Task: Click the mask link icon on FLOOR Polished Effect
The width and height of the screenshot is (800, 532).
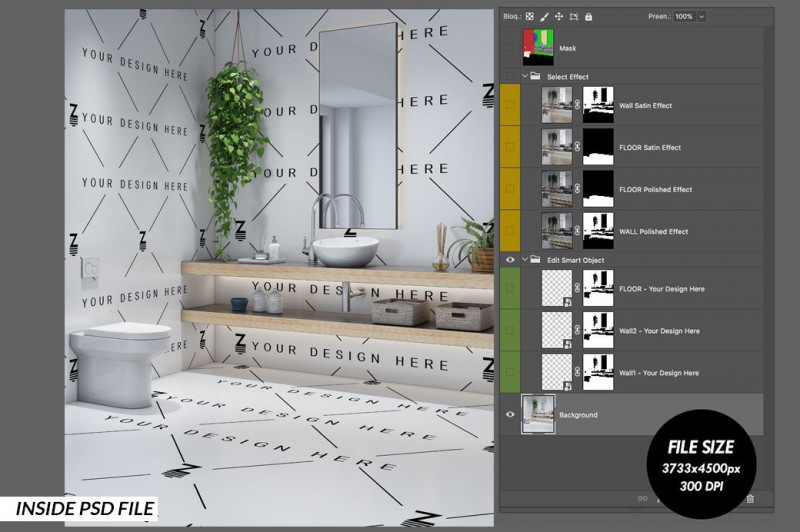Action: [x=577, y=188]
